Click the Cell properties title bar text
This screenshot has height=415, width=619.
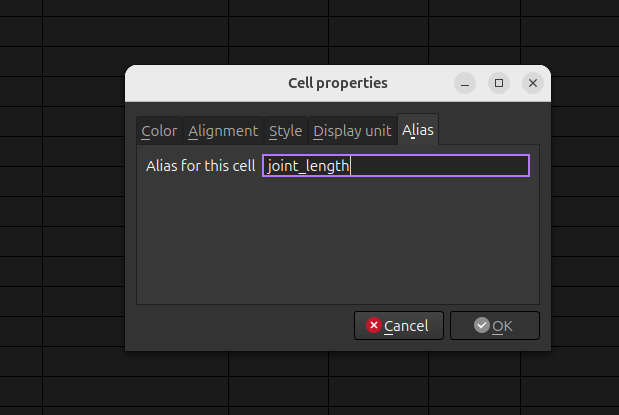pos(337,83)
